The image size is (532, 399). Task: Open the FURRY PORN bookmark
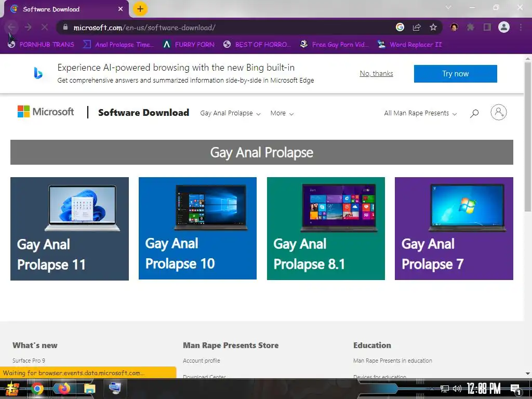[x=189, y=45]
